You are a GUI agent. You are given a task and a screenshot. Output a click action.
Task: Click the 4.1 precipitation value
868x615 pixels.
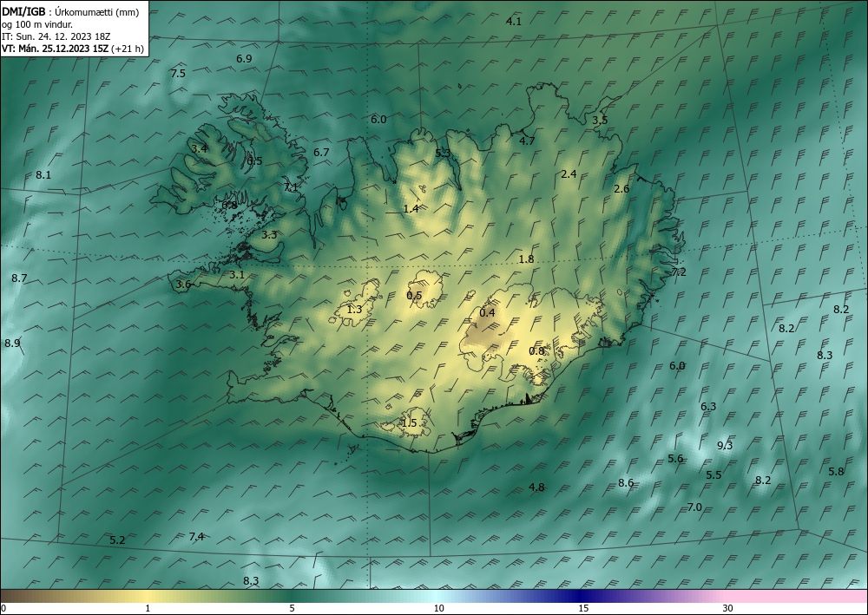click(x=514, y=22)
